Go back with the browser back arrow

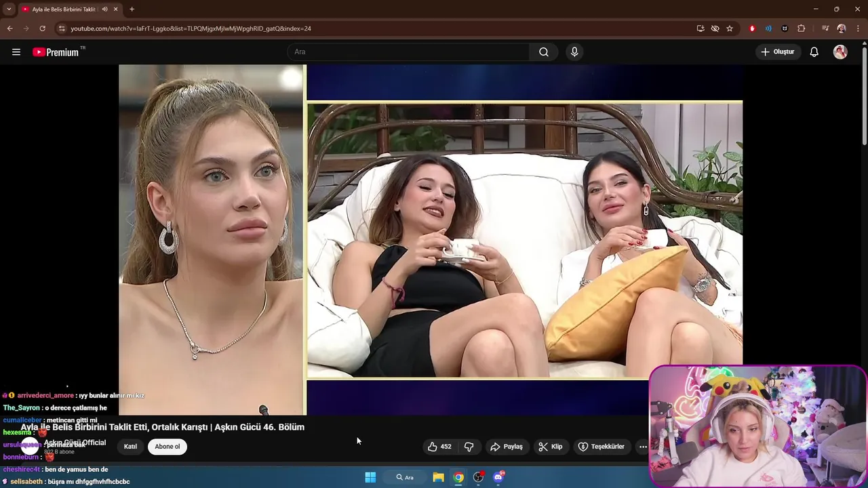[9, 28]
